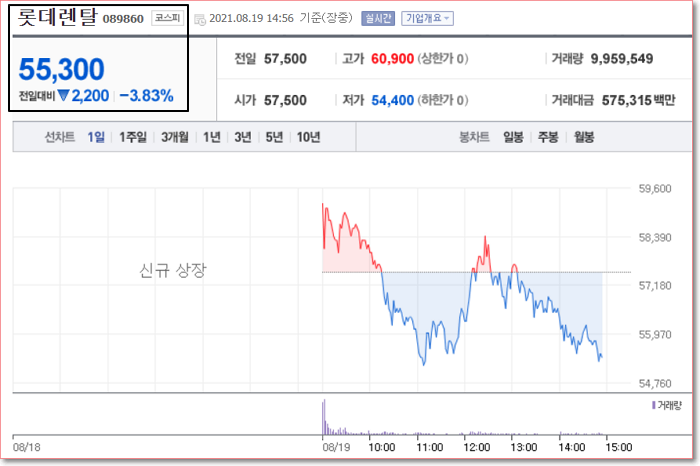Switch chart to 3개월 period
The width and height of the screenshot is (700, 466).
coord(175,137)
